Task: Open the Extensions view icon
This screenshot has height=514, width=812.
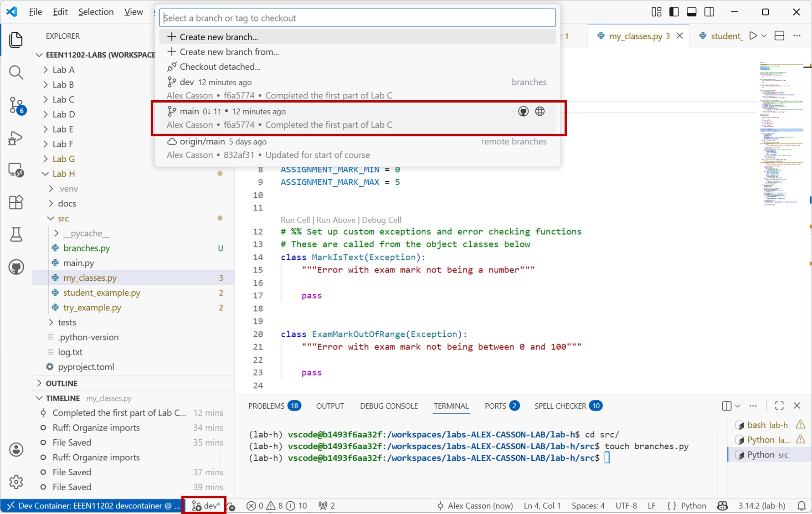Action: pyautogui.click(x=16, y=202)
